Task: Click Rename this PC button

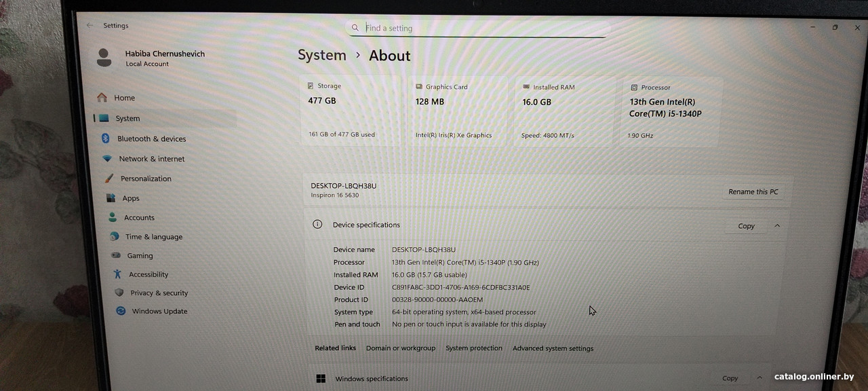Action: (753, 192)
